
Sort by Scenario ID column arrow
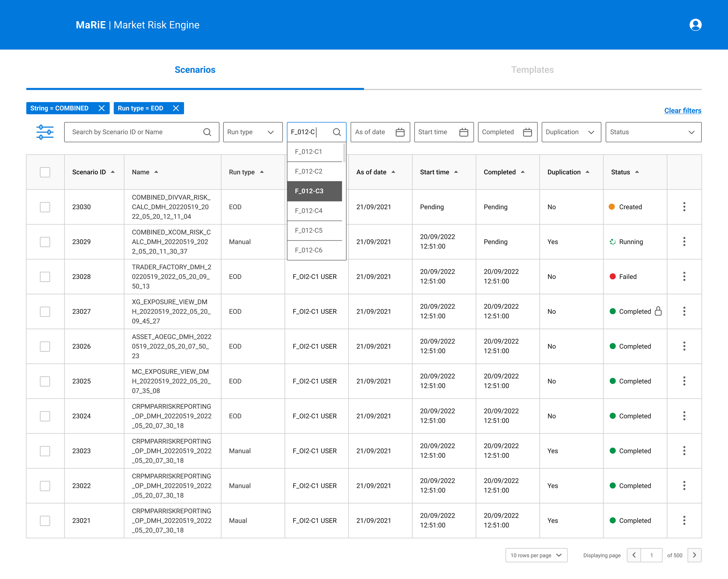click(113, 172)
